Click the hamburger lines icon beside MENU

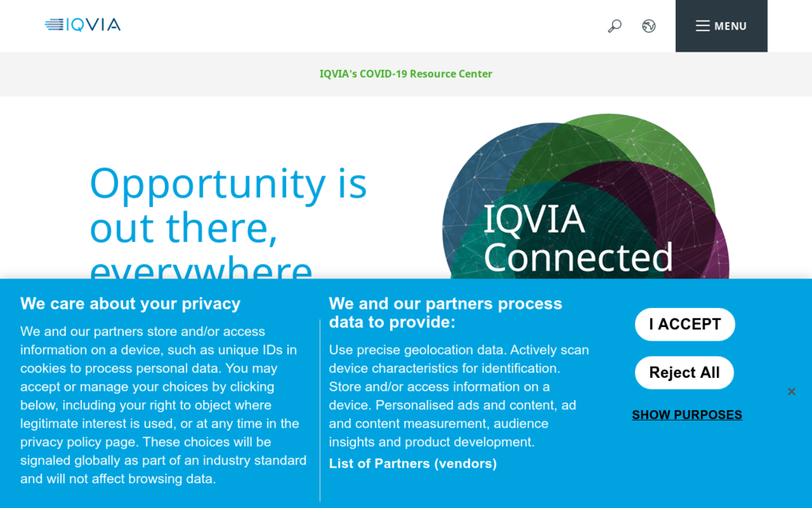703,26
